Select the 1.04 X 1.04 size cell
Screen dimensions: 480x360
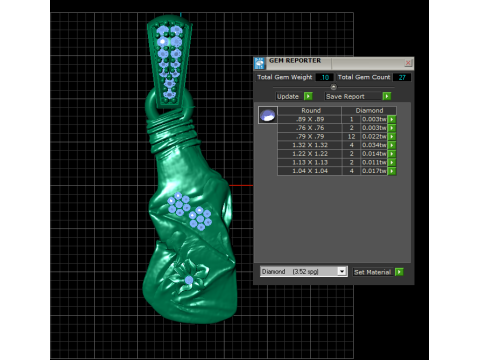point(310,171)
